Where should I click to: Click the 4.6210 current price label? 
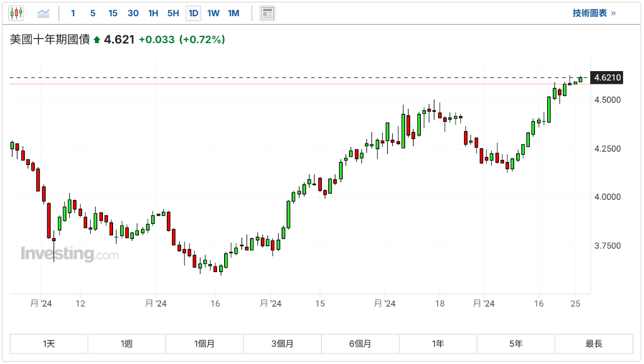coord(607,78)
